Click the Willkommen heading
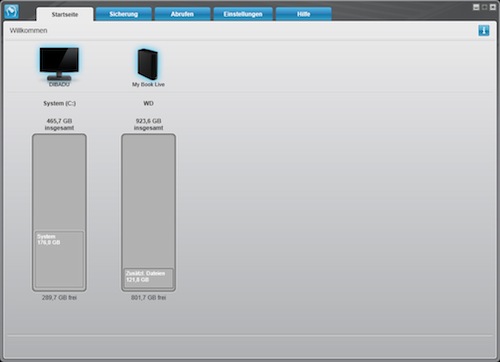Viewport: 500px width, 362px height. [x=28, y=30]
